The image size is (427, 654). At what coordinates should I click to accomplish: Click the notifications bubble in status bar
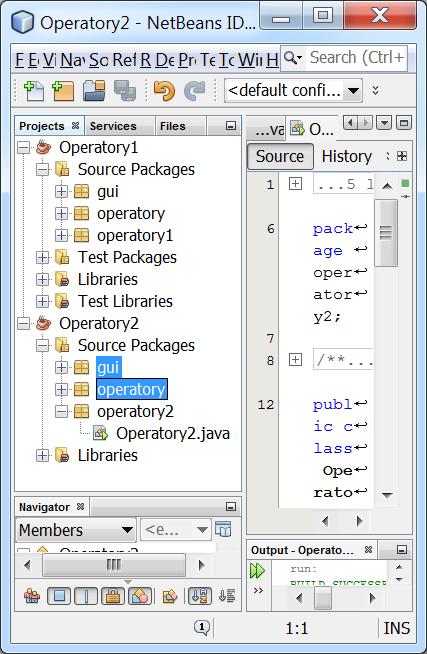pyautogui.click(x=202, y=627)
